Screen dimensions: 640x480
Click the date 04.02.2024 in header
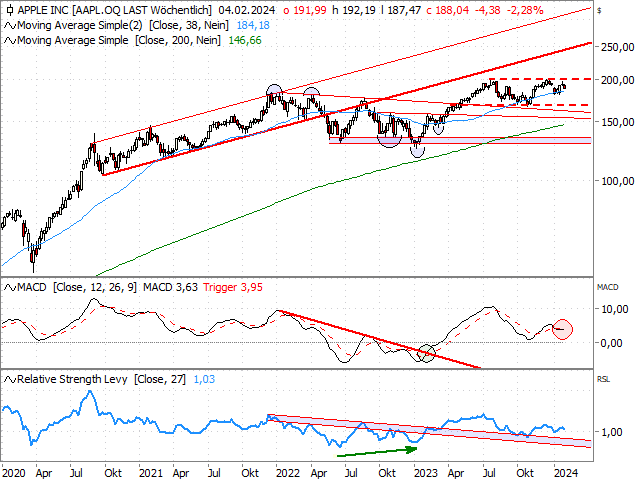(x=247, y=10)
